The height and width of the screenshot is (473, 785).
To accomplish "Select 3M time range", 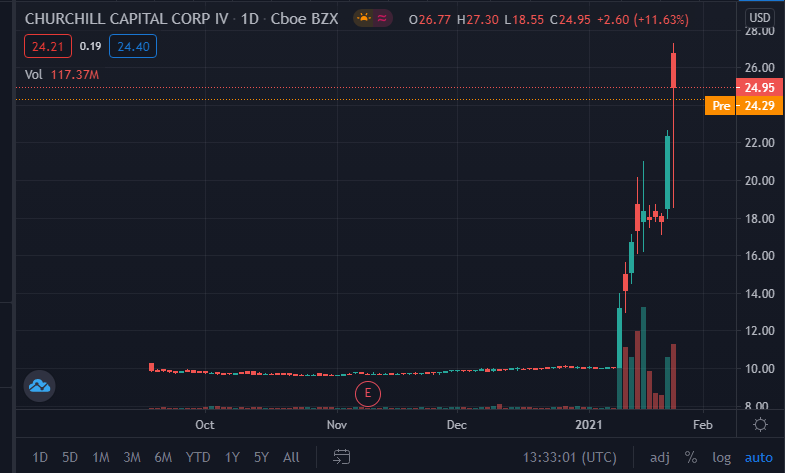I will point(132,457).
